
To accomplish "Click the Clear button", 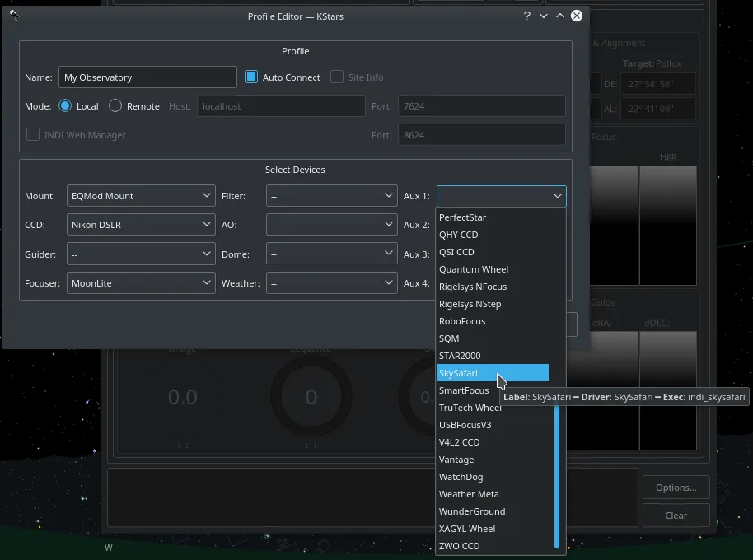I will coord(676,516).
